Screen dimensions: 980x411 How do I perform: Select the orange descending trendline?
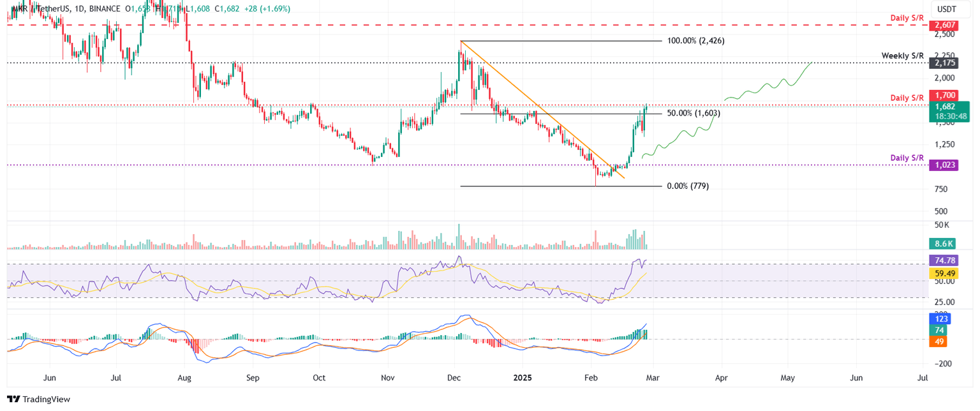pyautogui.click(x=542, y=110)
